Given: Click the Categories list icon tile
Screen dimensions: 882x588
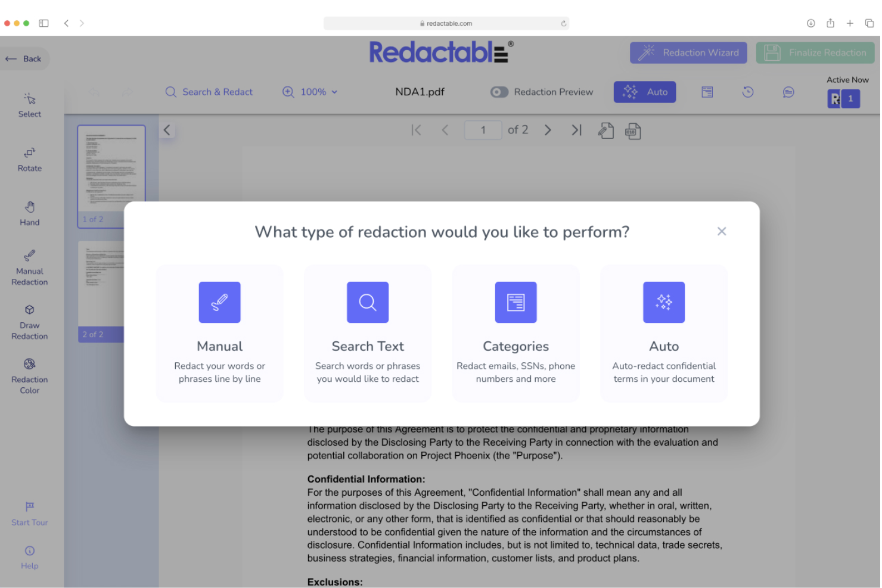Looking at the screenshot, I should pyautogui.click(x=515, y=302).
